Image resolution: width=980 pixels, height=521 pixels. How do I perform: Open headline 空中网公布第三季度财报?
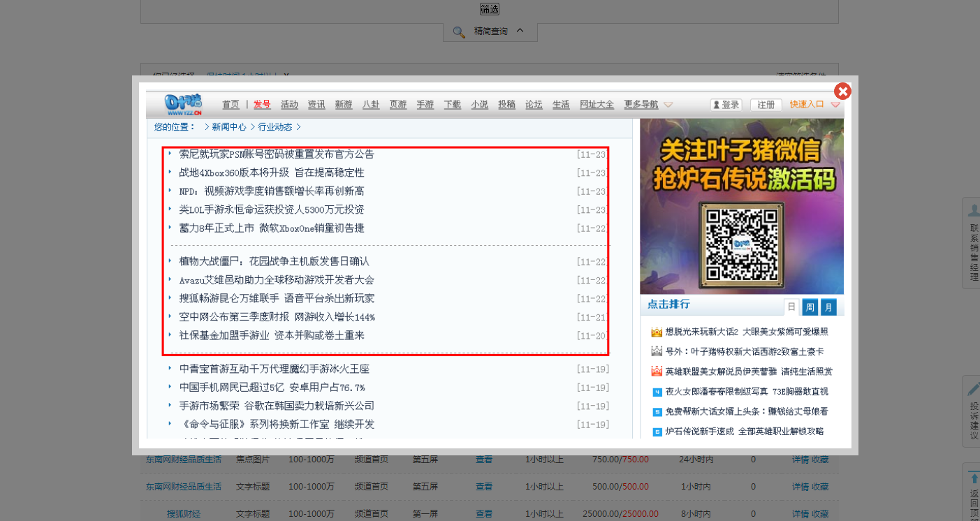click(277, 317)
